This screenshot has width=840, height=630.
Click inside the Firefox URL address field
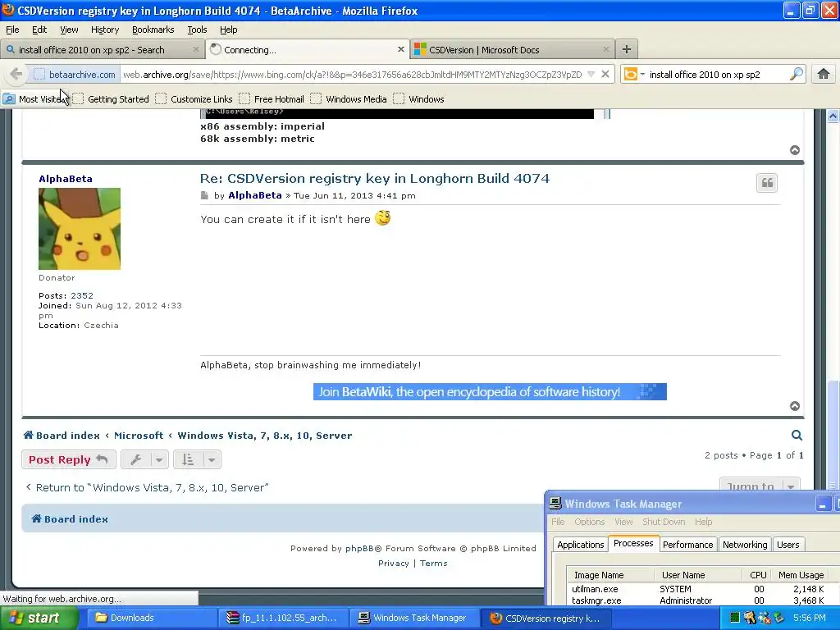pyautogui.click(x=353, y=75)
